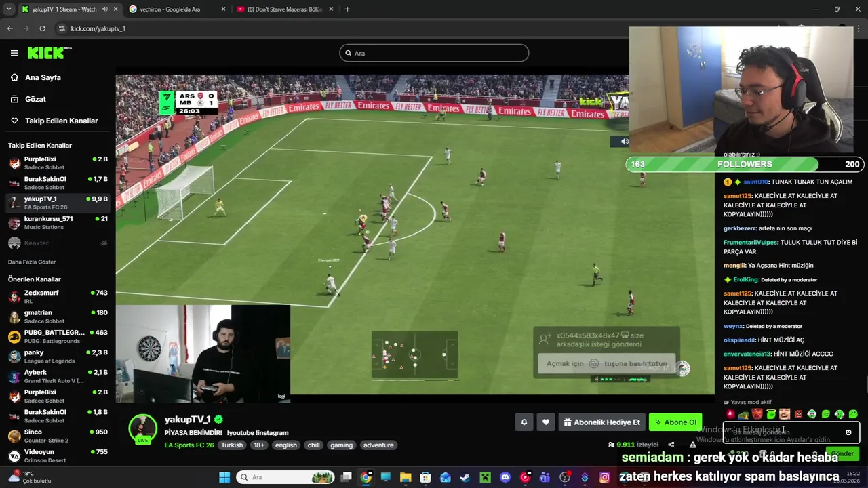This screenshot has width=868, height=488.
Task: Open Takip Edilen Kanallar
Action: 54,121
